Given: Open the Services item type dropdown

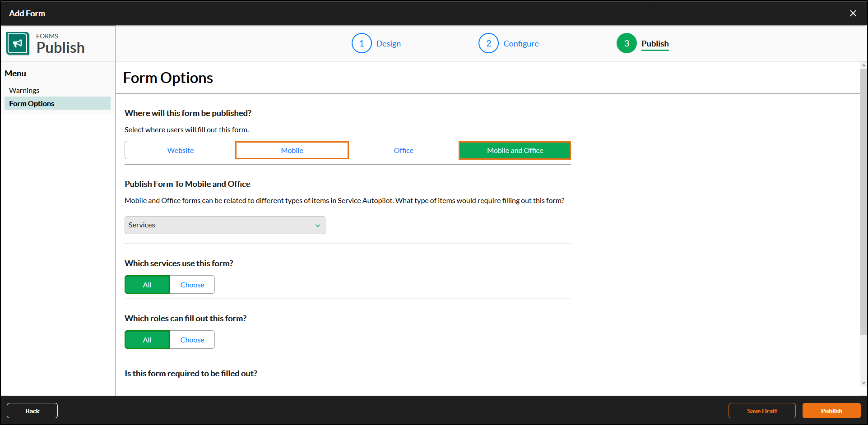Looking at the screenshot, I should (225, 225).
